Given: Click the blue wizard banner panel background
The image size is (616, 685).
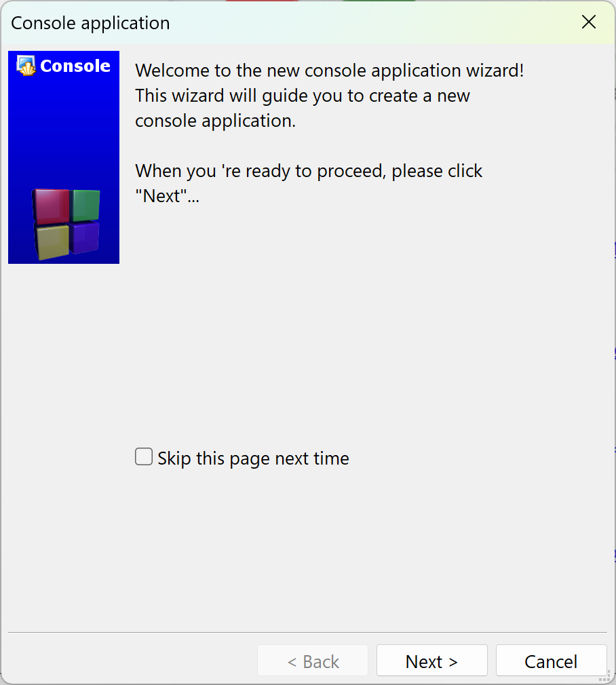Looking at the screenshot, I should pyautogui.click(x=63, y=131).
